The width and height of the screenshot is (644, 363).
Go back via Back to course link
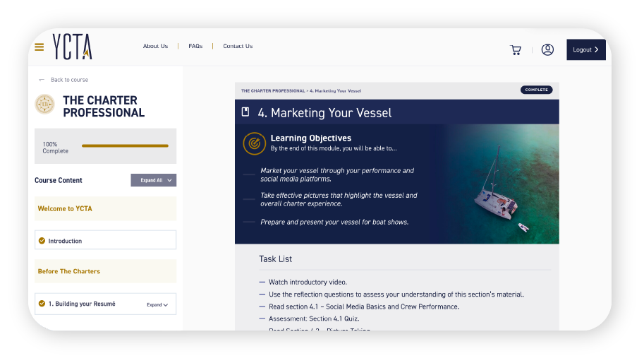(63, 80)
